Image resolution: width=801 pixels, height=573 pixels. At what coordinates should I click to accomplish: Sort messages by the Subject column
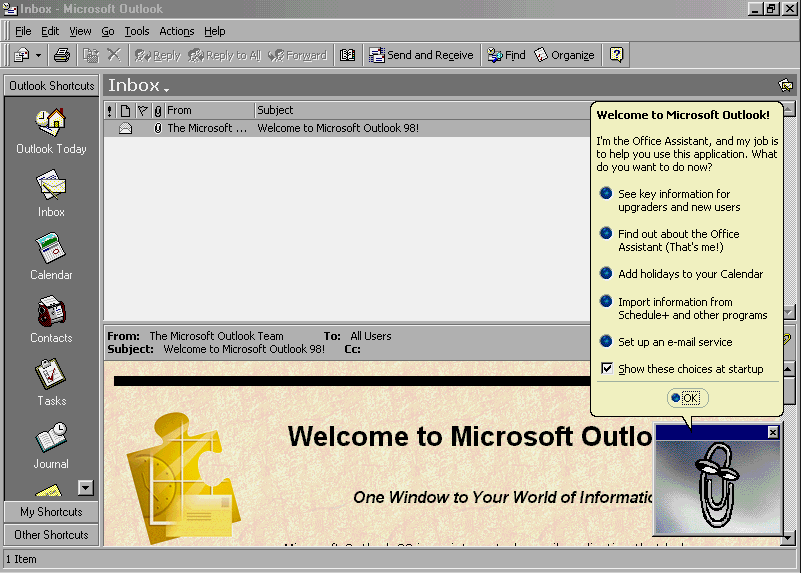422,110
